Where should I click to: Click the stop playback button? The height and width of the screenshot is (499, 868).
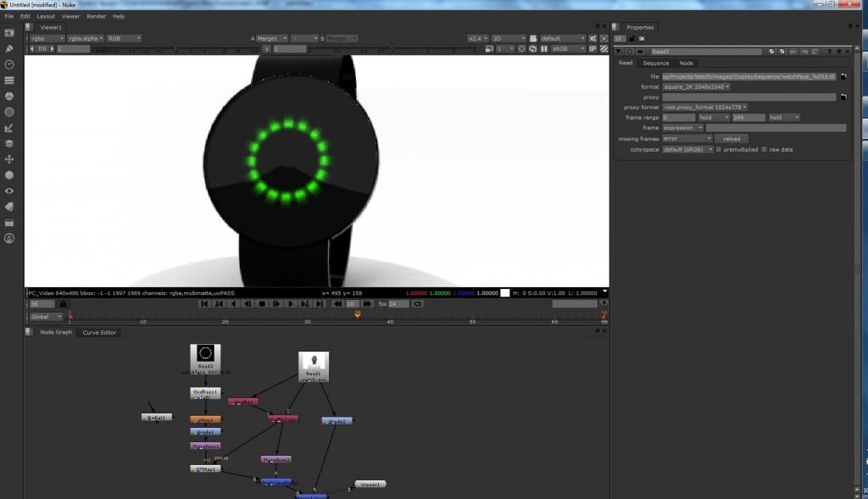(262, 303)
